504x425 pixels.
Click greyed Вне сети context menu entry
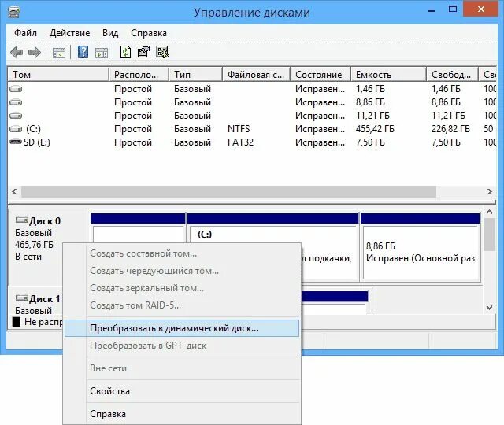(x=182, y=368)
